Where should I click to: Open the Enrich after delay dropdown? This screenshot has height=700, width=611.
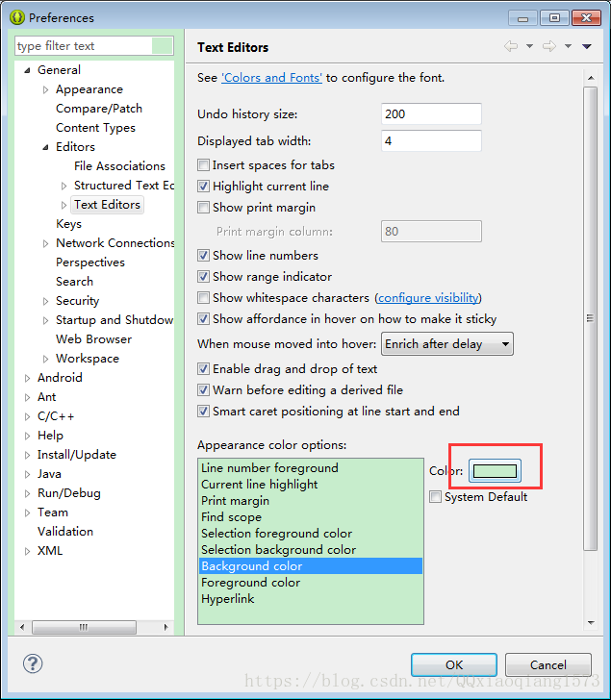447,344
